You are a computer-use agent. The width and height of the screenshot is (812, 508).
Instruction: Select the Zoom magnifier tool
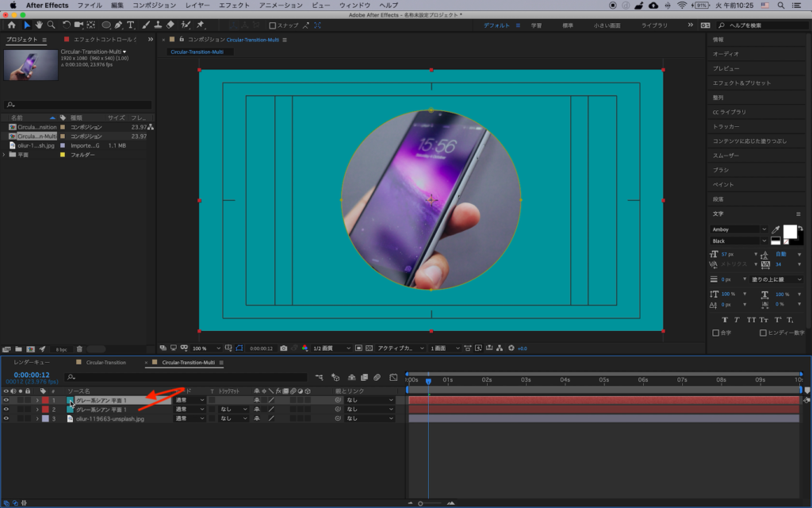coord(50,25)
